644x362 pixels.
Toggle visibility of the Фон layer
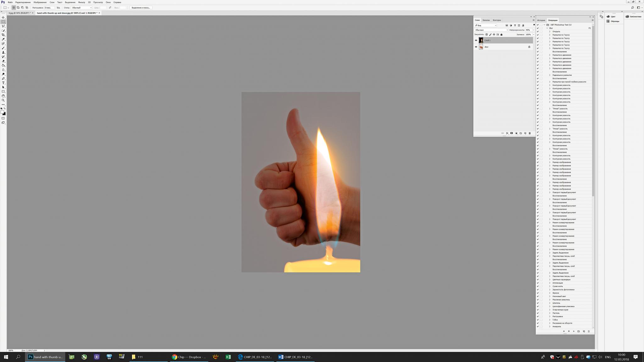tap(476, 47)
